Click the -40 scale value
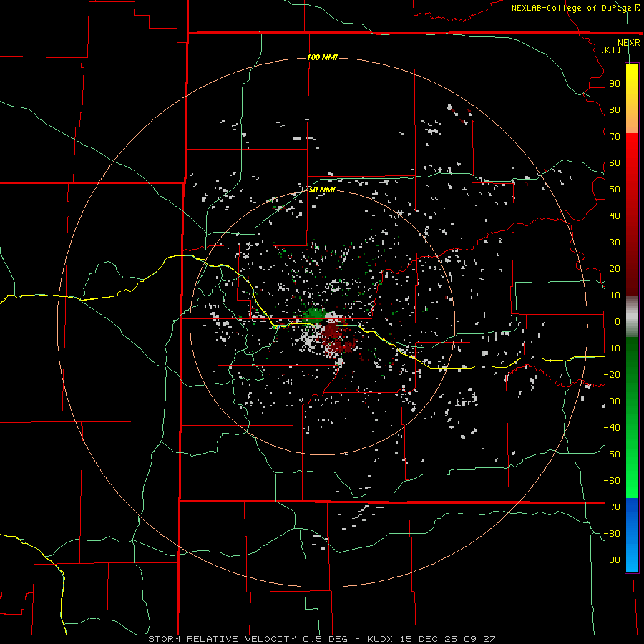The width and height of the screenshot is (644, 644). tap(612, 428)
